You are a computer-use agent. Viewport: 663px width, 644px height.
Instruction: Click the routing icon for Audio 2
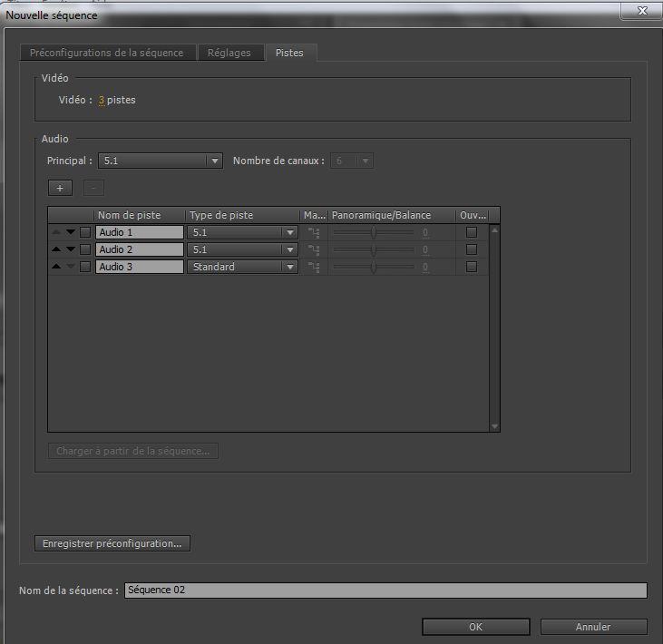[314, 249]
